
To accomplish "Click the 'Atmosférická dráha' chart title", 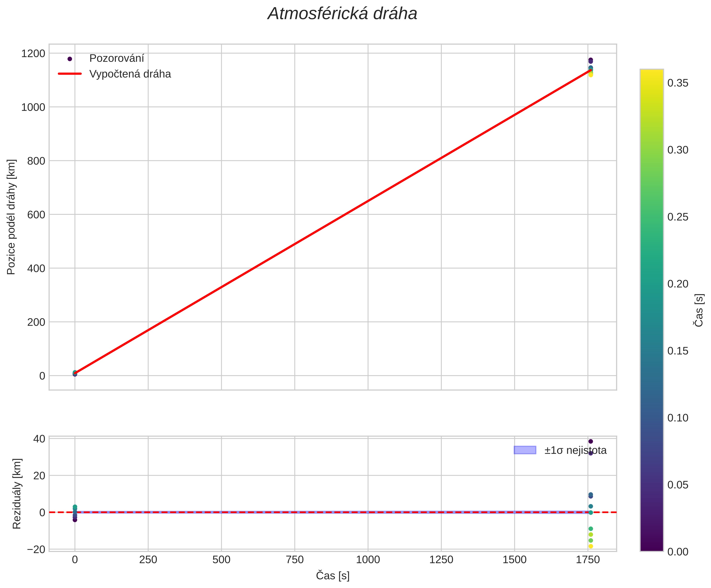I will tap(342, 14).
